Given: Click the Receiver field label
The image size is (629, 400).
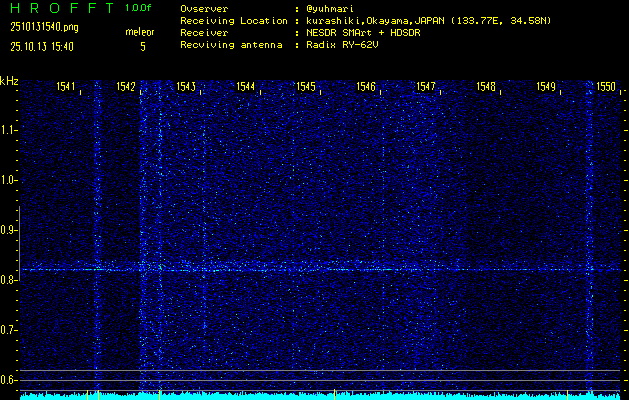Looking at the screenshot, I should pos(204,33).
